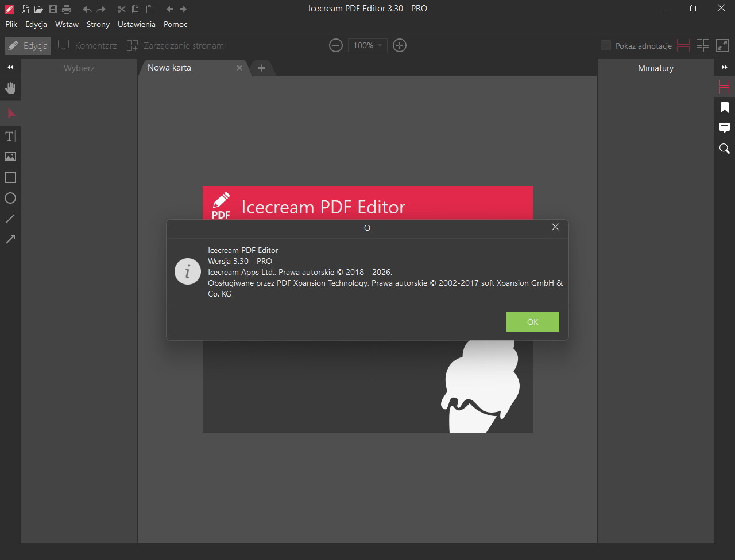Select the Line drawing tool
Screen dimensions: 735x560
pyautogui.click(x=10, y=219)
